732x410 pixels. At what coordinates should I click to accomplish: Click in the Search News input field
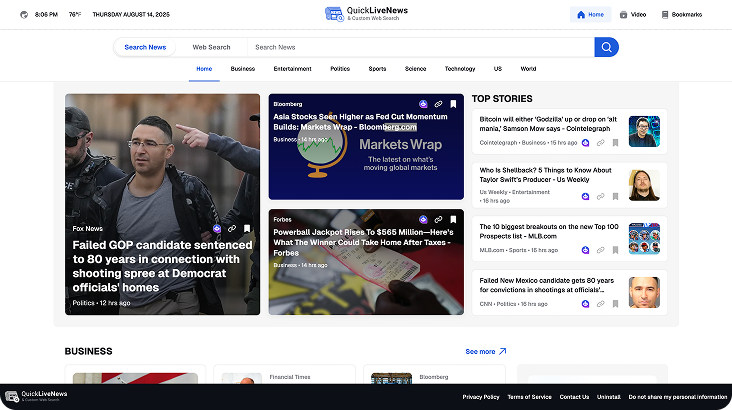point(420,47)
